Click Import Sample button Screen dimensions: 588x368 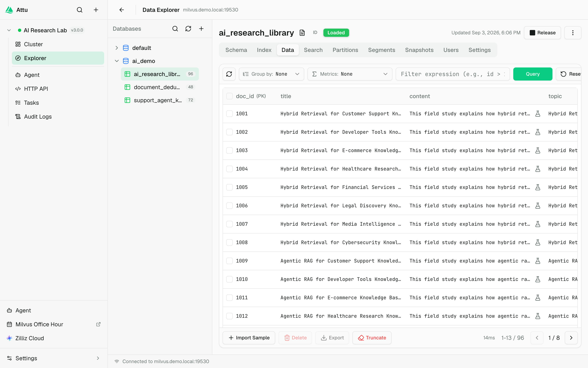(x=249, y=338)
